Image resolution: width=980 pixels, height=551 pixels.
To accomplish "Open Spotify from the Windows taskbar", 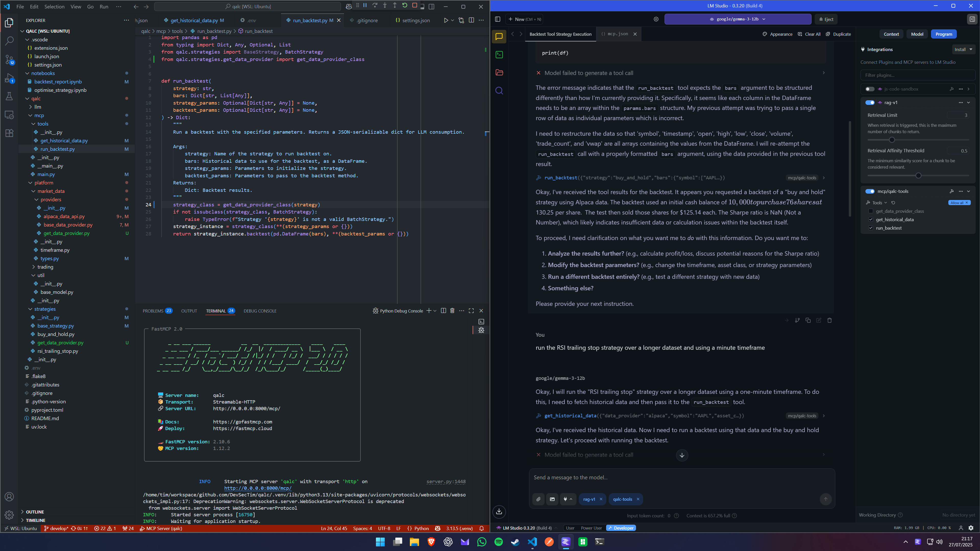I will 498,542.
